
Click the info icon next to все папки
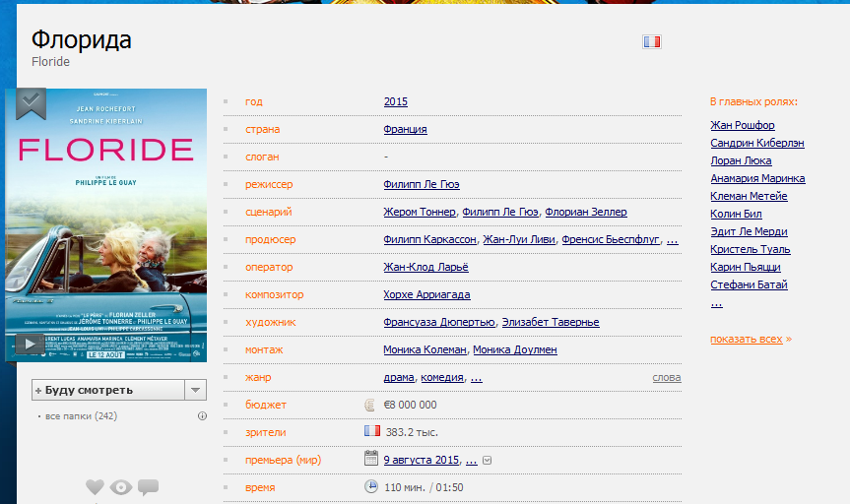pos(202,416)
